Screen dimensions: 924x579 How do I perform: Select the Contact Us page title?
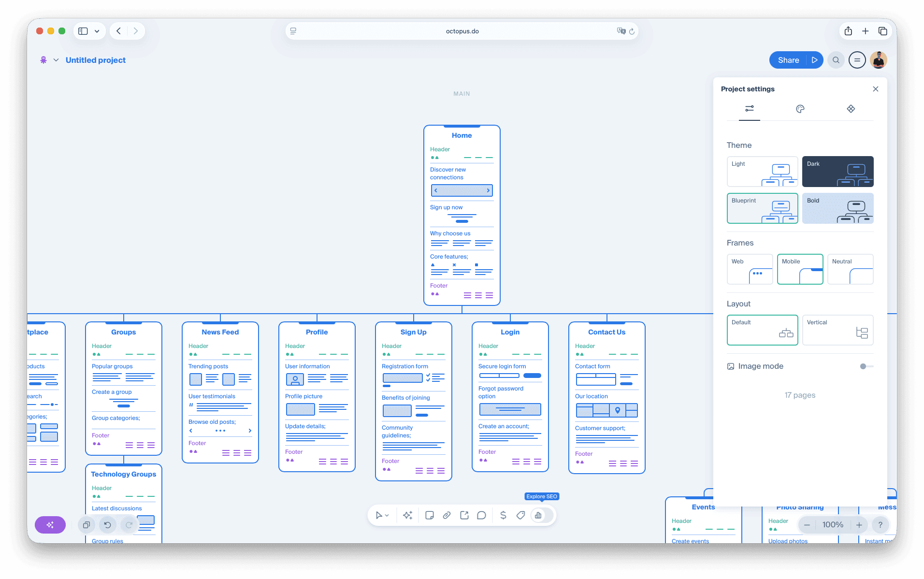click(x=606, y=332)
